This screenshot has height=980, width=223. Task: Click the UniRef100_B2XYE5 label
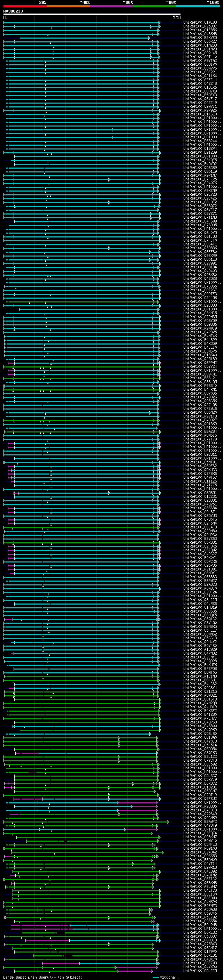[200, 38]
